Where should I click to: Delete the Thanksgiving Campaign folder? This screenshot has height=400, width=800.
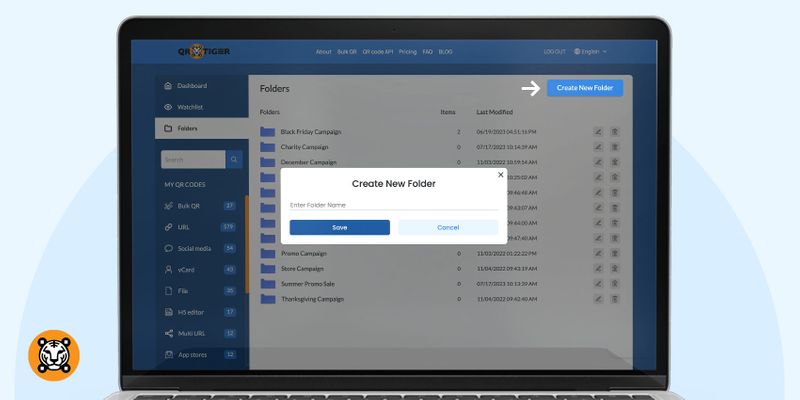point(615,299)
